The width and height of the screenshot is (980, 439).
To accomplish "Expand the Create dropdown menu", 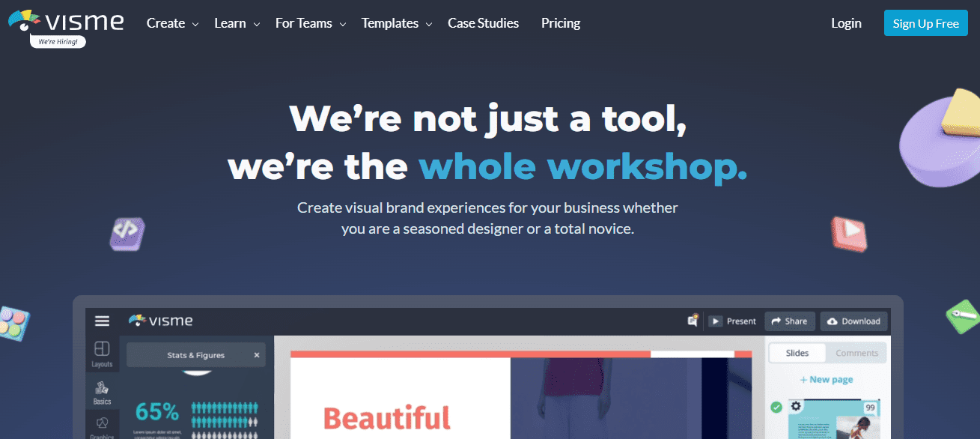I will pyautogui.click(x=172, y=23).
